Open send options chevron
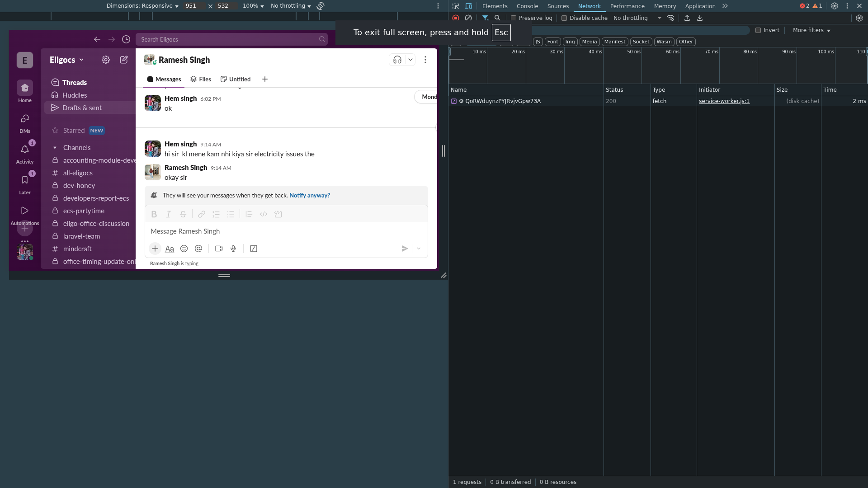Screen dimensions: 868x488 point(419,249)
